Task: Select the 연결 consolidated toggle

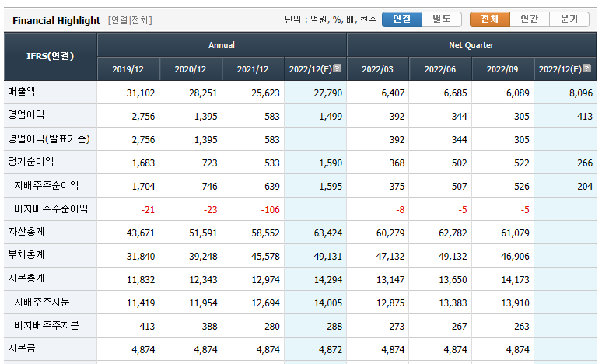Action: (x=402, y=19)
